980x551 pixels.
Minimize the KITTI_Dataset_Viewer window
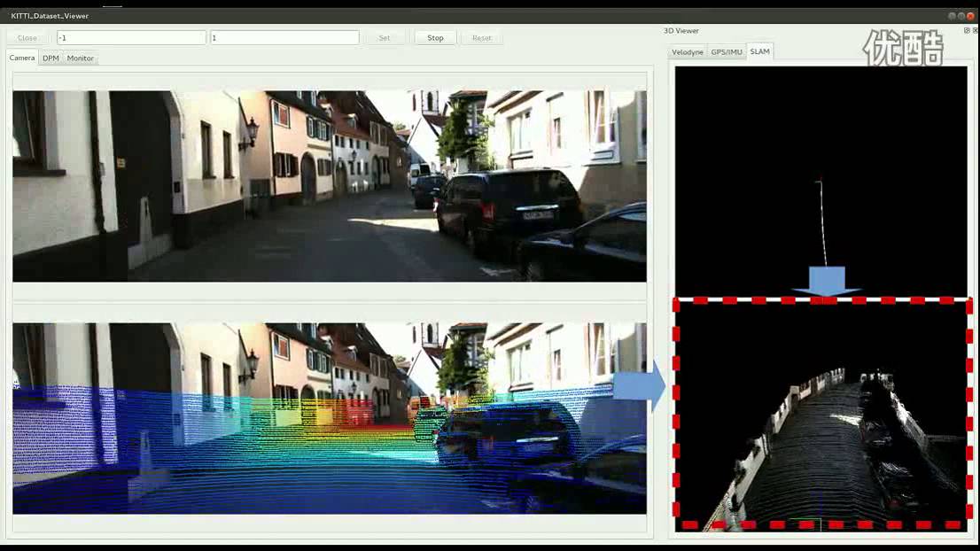(952, 16)
